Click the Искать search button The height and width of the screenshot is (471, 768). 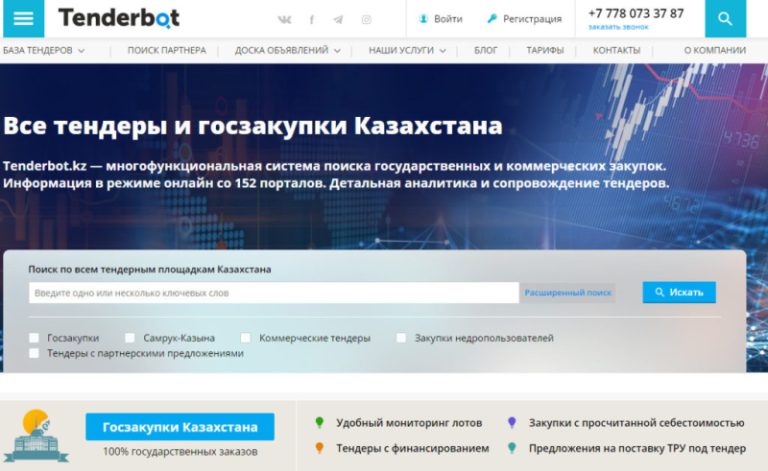679,292
